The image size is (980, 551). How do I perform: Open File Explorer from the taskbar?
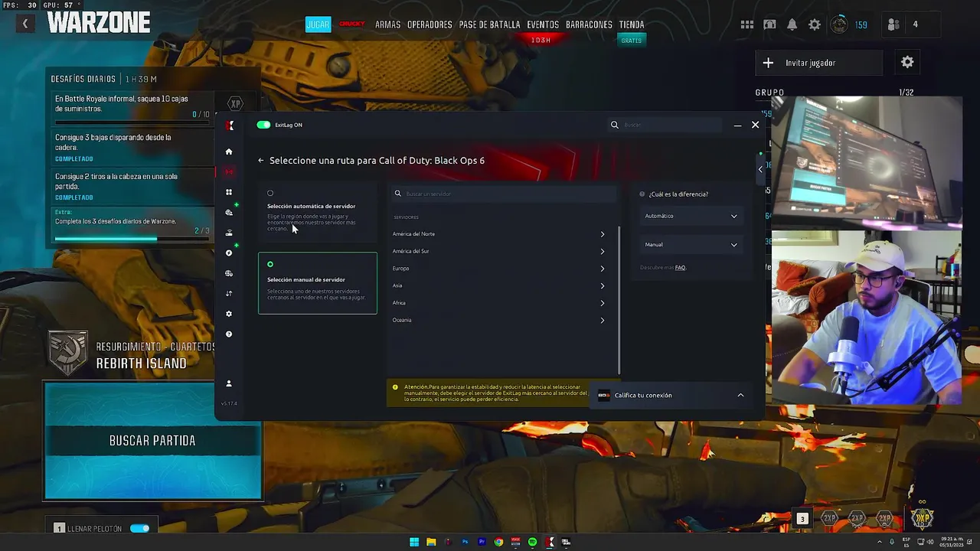(x=431, y=542)
